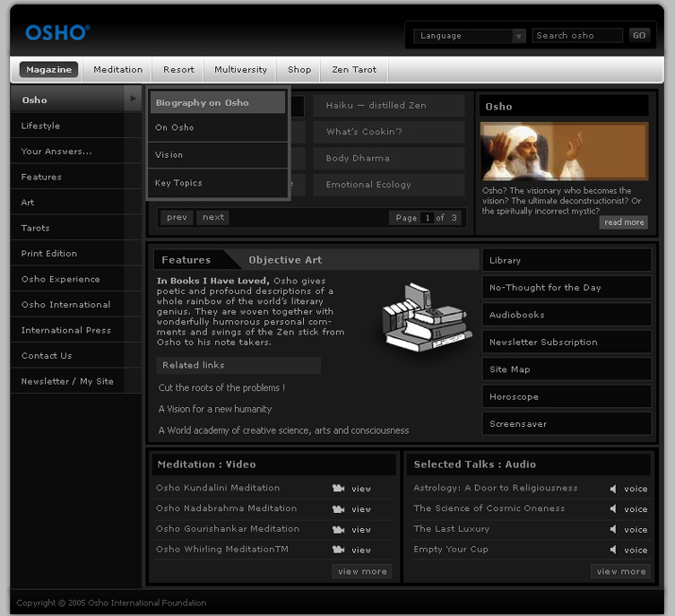Open Newsletter Subscription
The image size is (675, 616).
coord(567,343)
